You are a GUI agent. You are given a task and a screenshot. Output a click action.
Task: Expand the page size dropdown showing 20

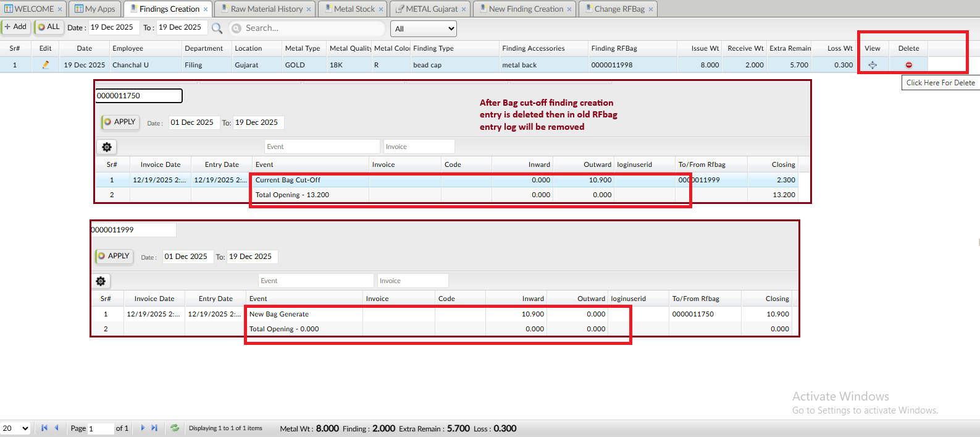point(15,428)
